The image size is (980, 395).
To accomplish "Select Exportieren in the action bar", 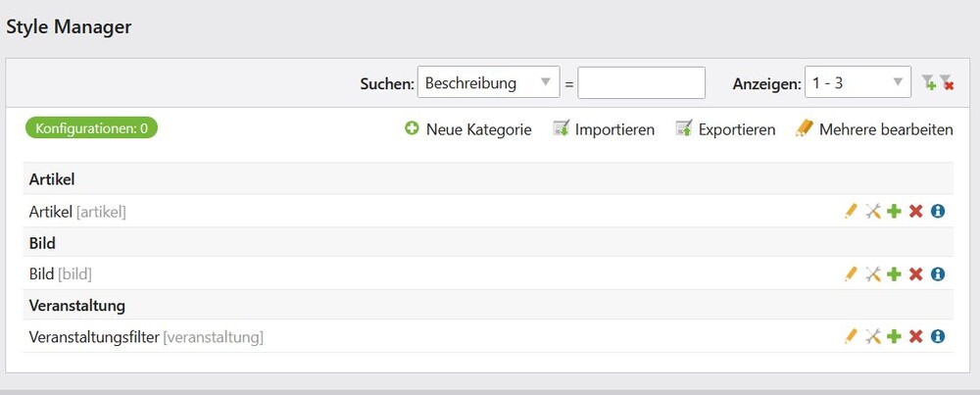I will click(725, 128).
